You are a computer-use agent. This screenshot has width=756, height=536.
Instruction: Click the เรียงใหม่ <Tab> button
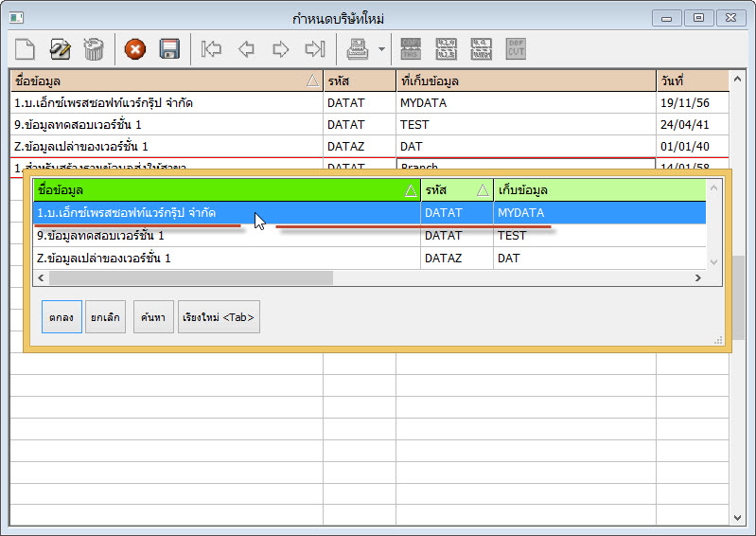coord(219,317)
